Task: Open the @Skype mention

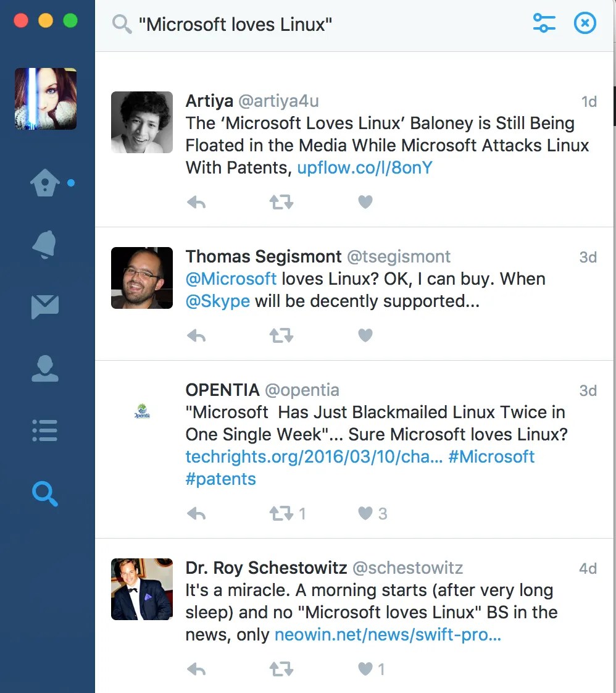Action: point(218,301)
